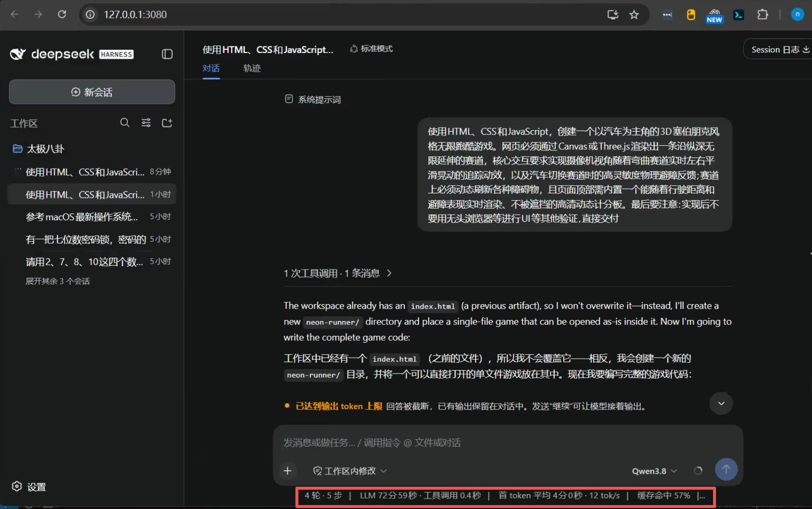The width and height of the screenshot is (812, 509).
Task: Focus the message input field
Action: pyautogui.click(x=508, y=443)
